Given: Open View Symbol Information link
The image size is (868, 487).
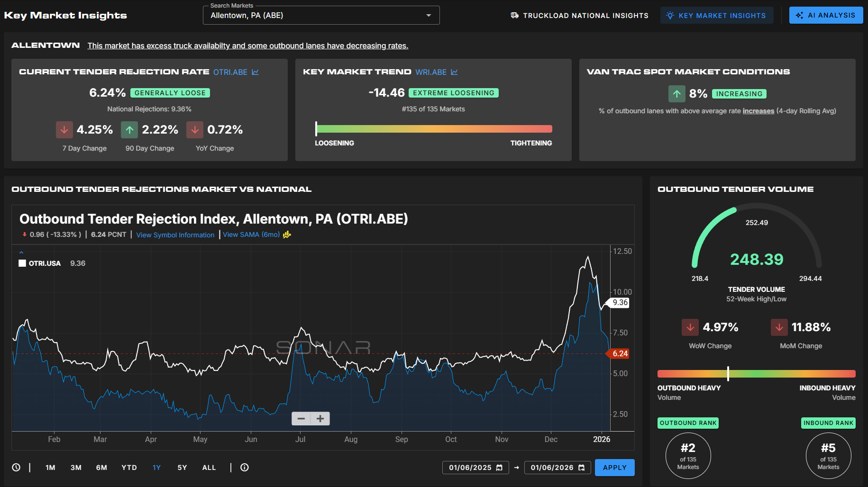Looking at the screenshot, I should tap(175, 235).
